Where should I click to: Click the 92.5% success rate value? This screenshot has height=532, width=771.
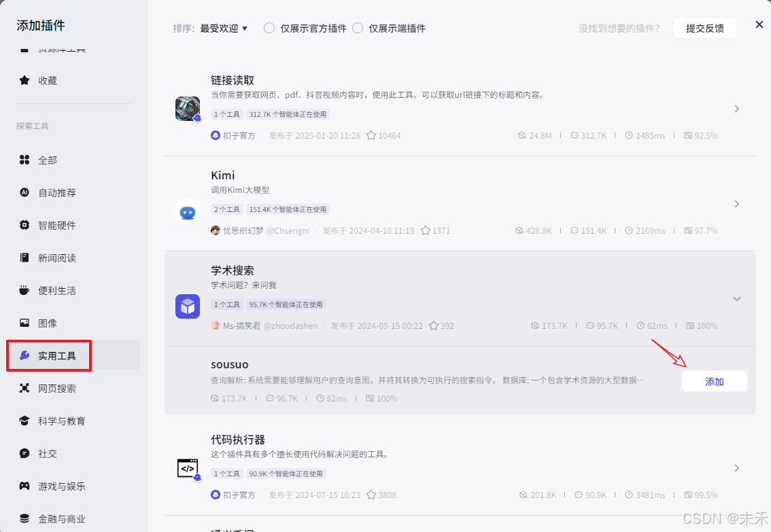706,136
